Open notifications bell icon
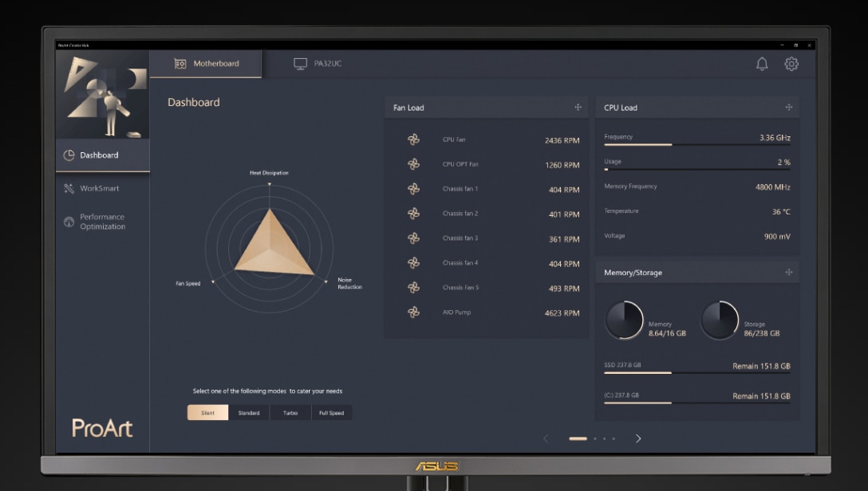Viewport: 868px width, 491px height. [x=762, y=65]
